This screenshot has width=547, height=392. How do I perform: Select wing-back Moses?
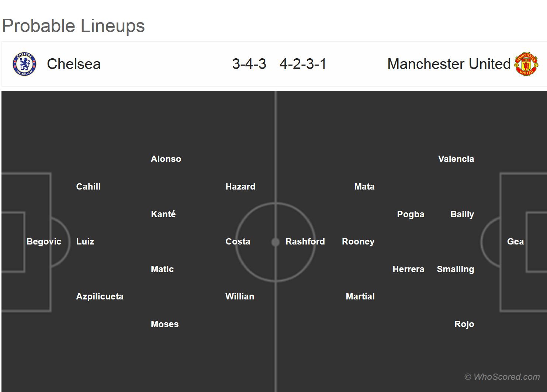[x=165, y=324]
